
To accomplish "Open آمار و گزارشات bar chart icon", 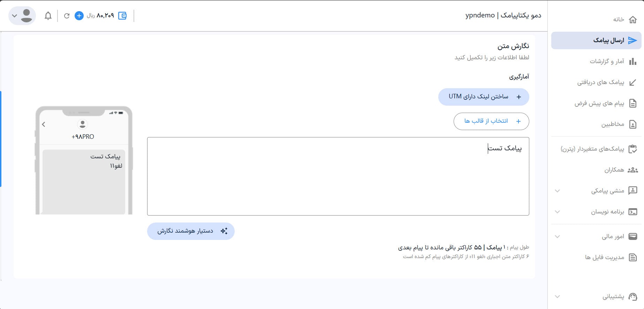I will click(632, 61).
